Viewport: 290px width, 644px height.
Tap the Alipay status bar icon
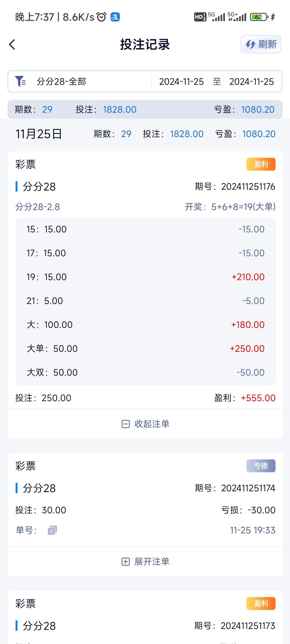[x=115, y=17]
